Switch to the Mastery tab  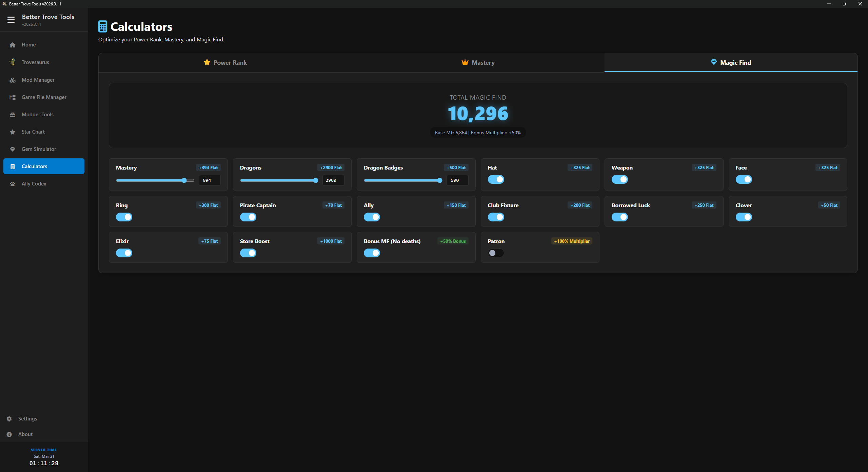[x=478, y=63]
